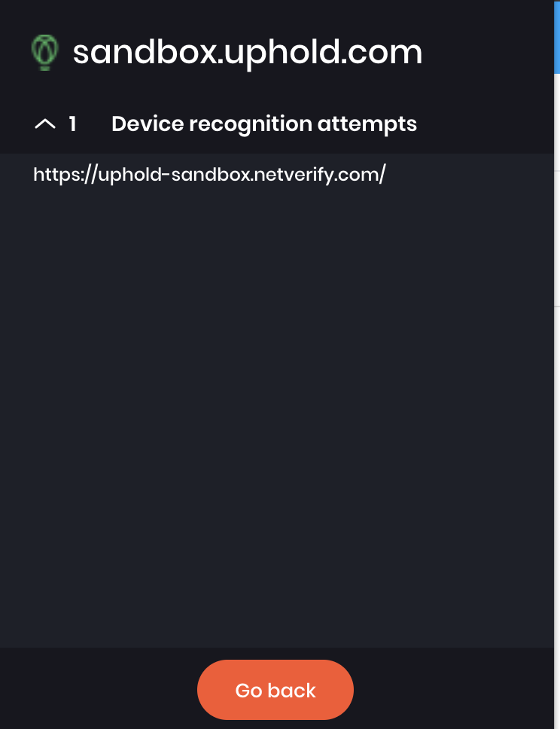
Task: Toggle the Device recognition attempts disclosure arrow
Action: [x=46, y=124]
